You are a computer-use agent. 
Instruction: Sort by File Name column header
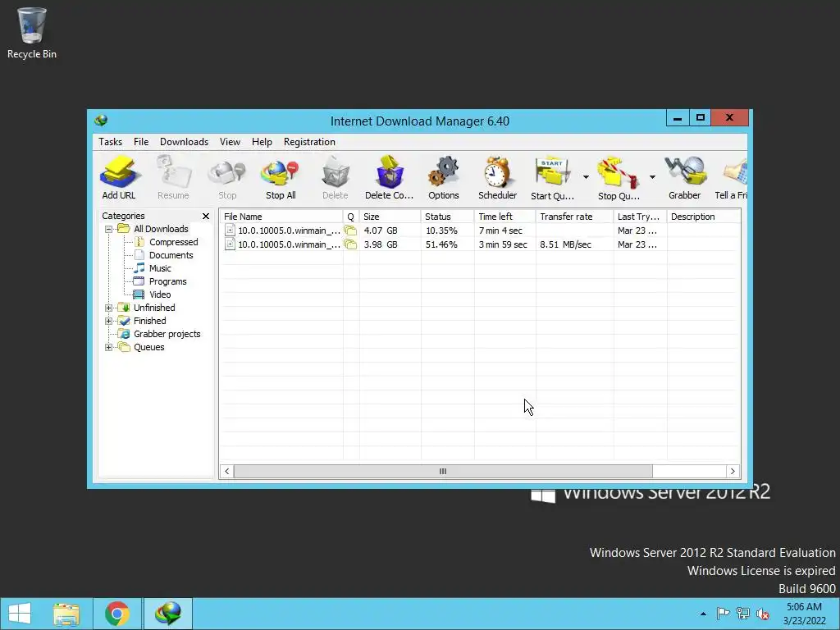click(x=281, y=217)
